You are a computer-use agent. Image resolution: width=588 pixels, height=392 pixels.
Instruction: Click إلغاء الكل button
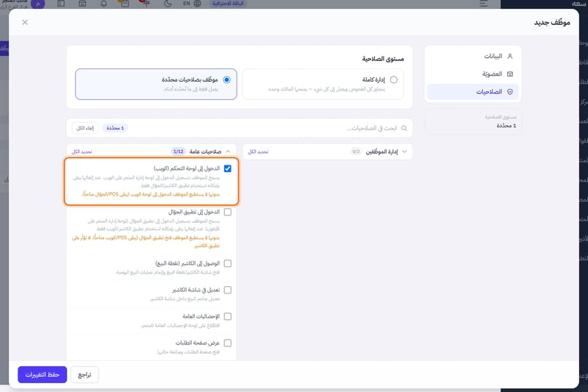coord(85,128)
